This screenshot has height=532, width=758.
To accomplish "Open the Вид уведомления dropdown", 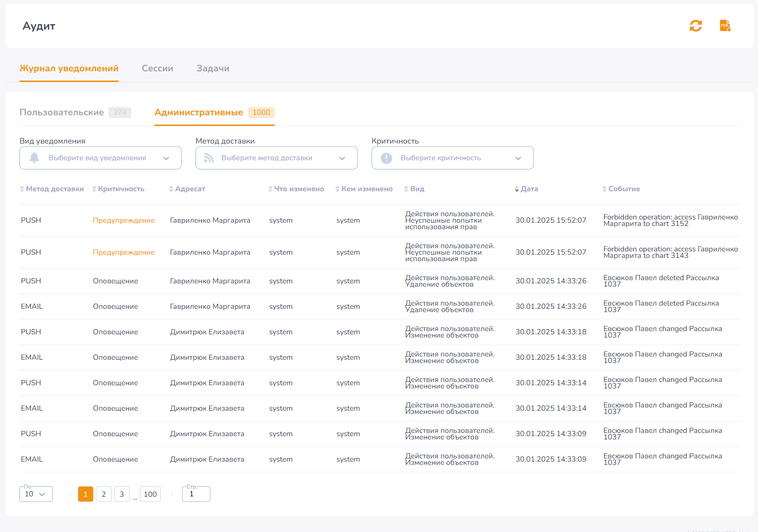I will 101,158.
